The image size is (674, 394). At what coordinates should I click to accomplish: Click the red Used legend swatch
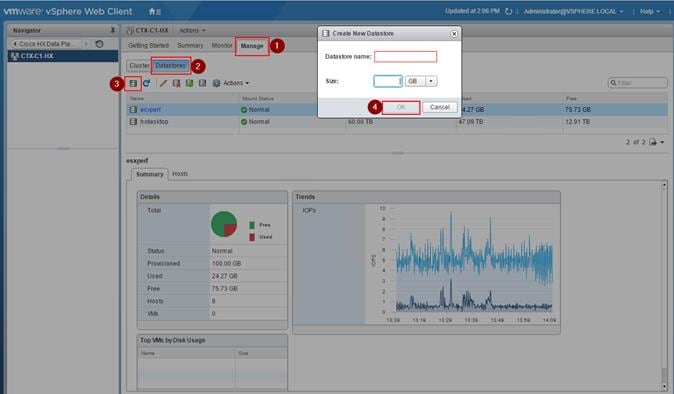coord(252,237)
